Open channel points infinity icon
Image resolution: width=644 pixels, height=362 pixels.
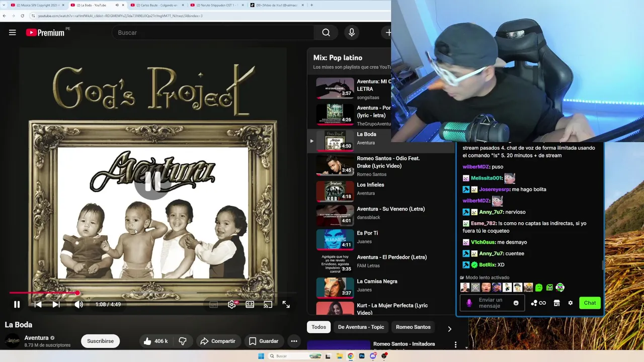pyautogui.click(x=538, y=303)
